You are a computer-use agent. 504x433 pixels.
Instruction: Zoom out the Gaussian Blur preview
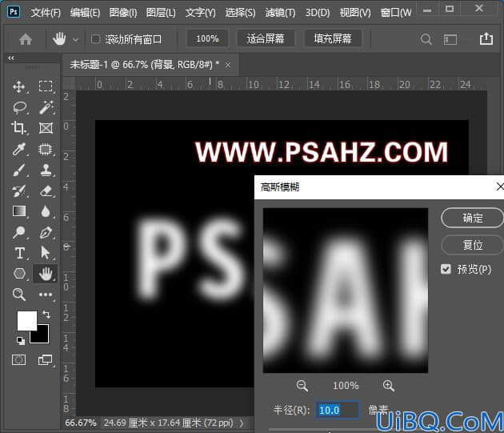pyautogui.click(x=302, y=386)
